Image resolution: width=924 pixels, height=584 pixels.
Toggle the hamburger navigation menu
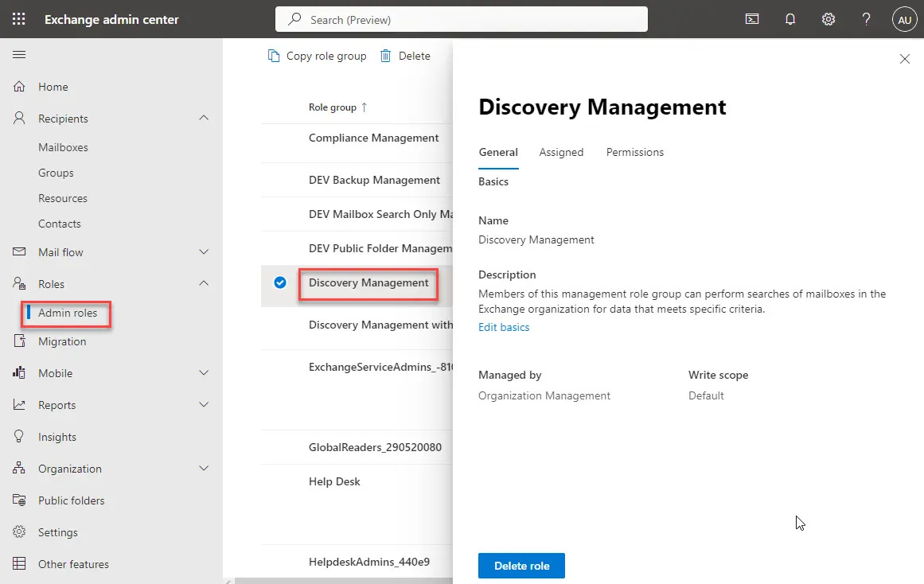coord(19,54)
